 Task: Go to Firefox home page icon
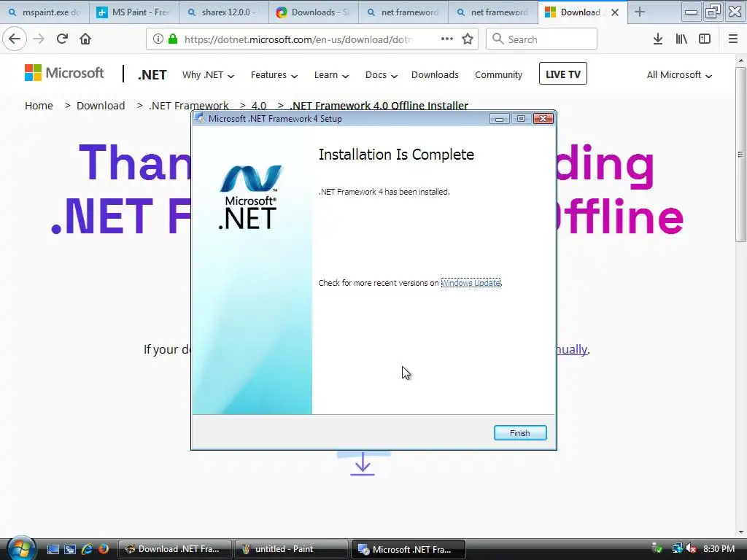point(85,39)
